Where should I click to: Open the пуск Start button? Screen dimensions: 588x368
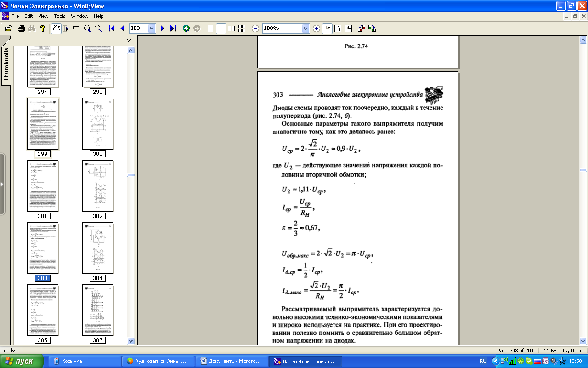point(23,361)
